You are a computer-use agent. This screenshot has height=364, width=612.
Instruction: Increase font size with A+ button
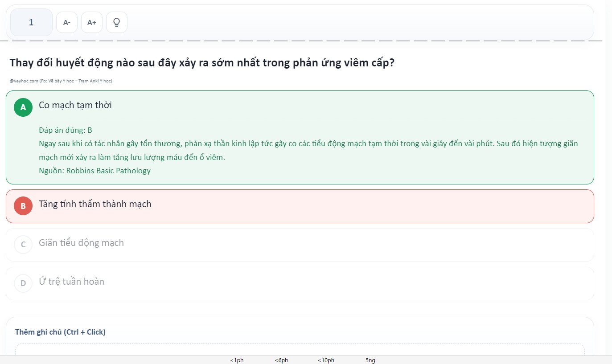[x=92, y=22]
